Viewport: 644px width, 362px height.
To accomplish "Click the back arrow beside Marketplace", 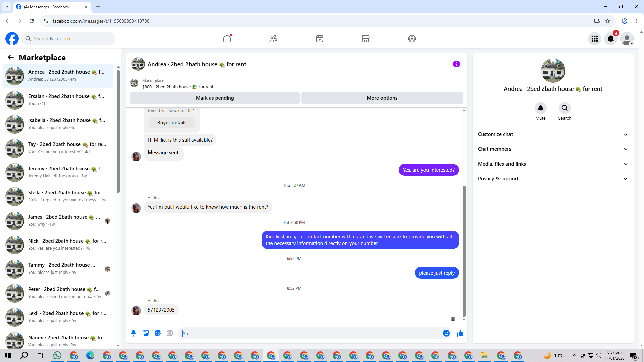I will coord(11,57).
